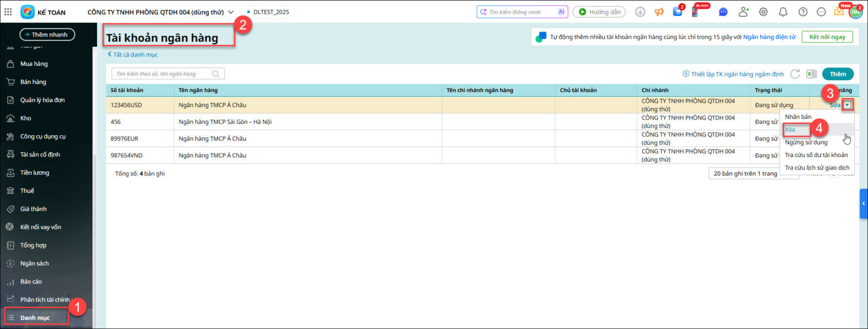This screenshot has width=868, height=329.
Task: Expand the company name dropdown
Action: pos(231,12)
